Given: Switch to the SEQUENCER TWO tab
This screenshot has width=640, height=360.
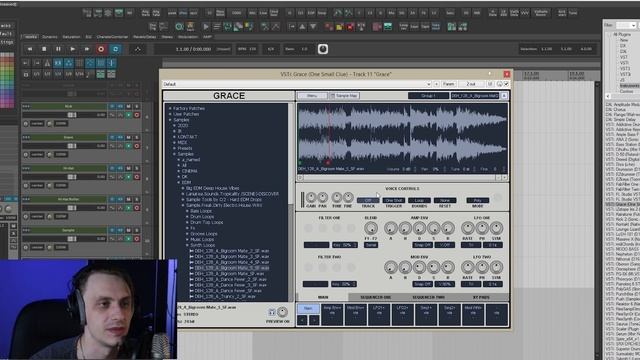Looking at the screenshot, I should click(429, 297).
